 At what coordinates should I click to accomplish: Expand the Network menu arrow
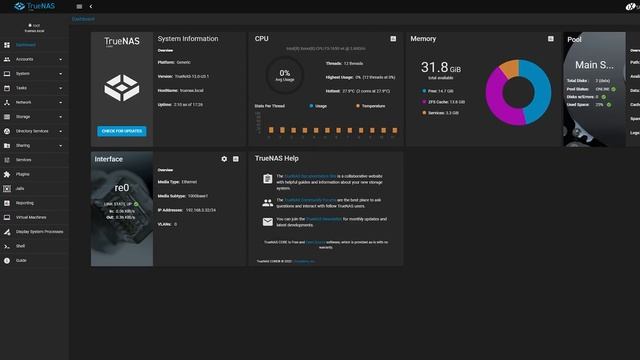tap(61, 102)
